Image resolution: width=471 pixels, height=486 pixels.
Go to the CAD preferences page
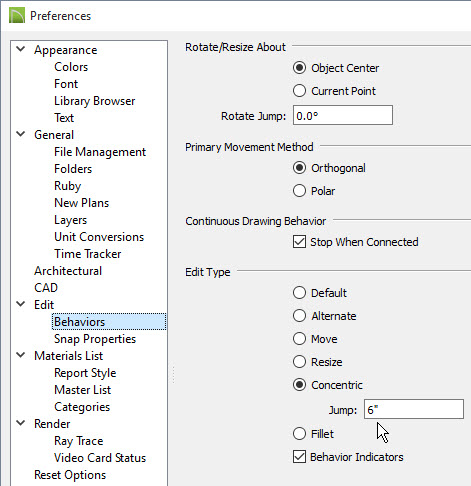click(x=46, y=288)
